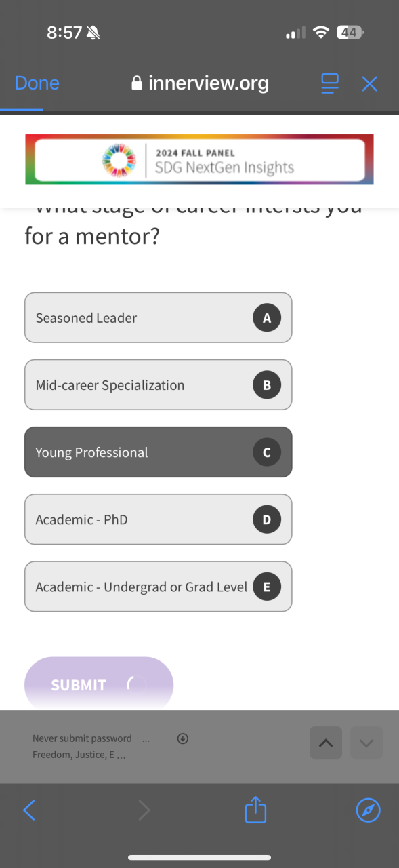Image resolution: width=399 pixels, height=868 pixels.
Task: Select Young Professional option
Action: [x=159, y=452]
